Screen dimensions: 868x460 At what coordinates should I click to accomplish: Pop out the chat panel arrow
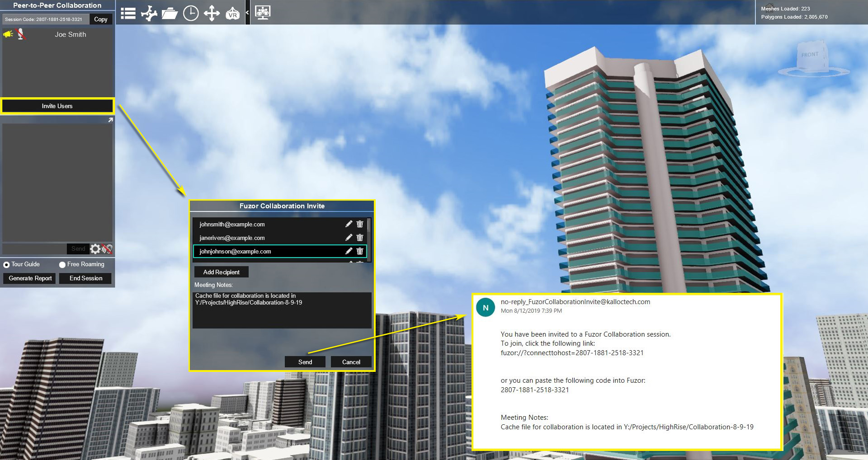coord(110,120)
